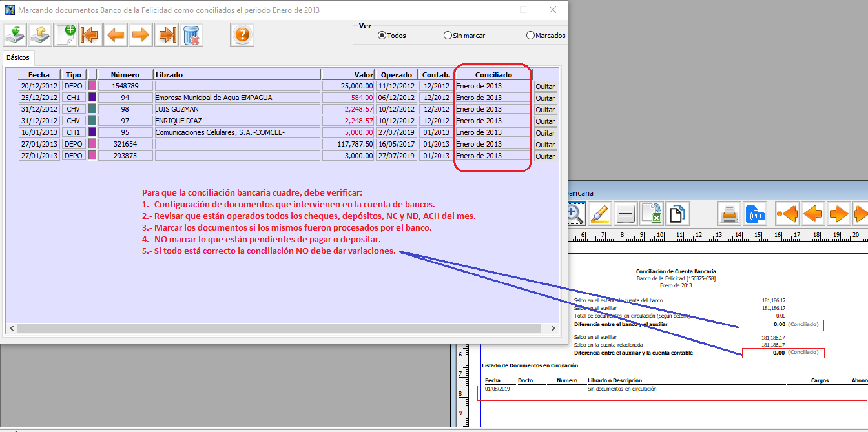The width and height of the screenshot is (868, 432).
Task: Open the Básicos tab
Action: [17, 57]
